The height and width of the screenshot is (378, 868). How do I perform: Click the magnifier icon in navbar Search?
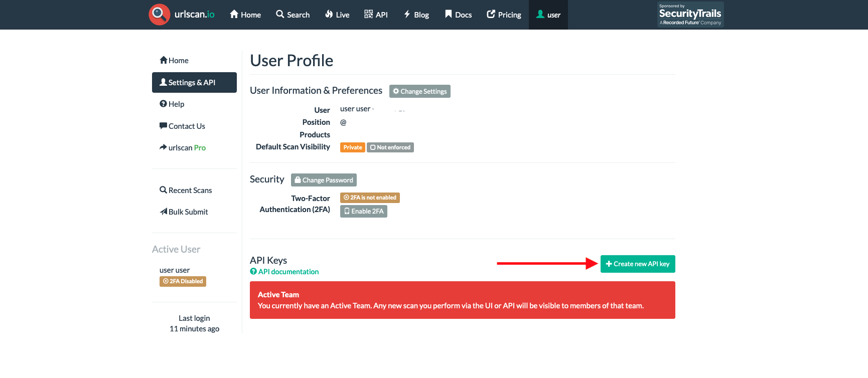[x=280, y=14]
